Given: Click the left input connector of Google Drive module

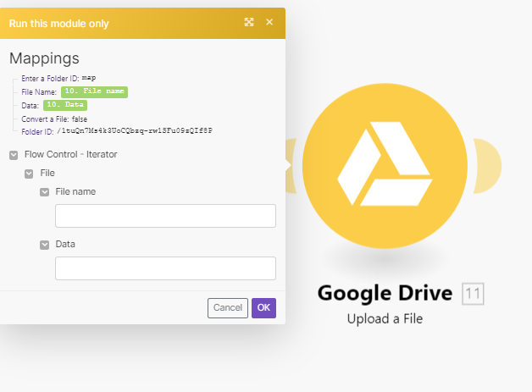Looking at the screenshot, I should coord(291,166).
